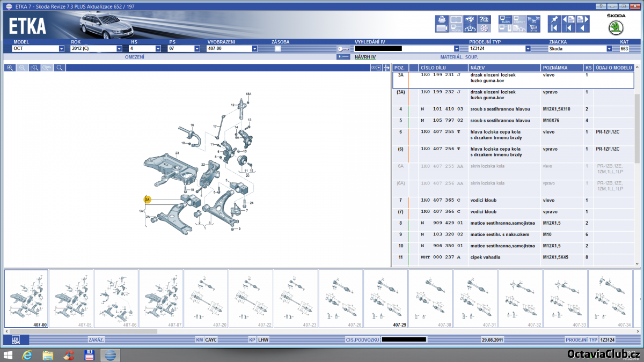Image resolution: width=644 pixels, height=362 pixels.
Task: Click the parts list vertical scrollbar
Action: [x=637, y=161]
